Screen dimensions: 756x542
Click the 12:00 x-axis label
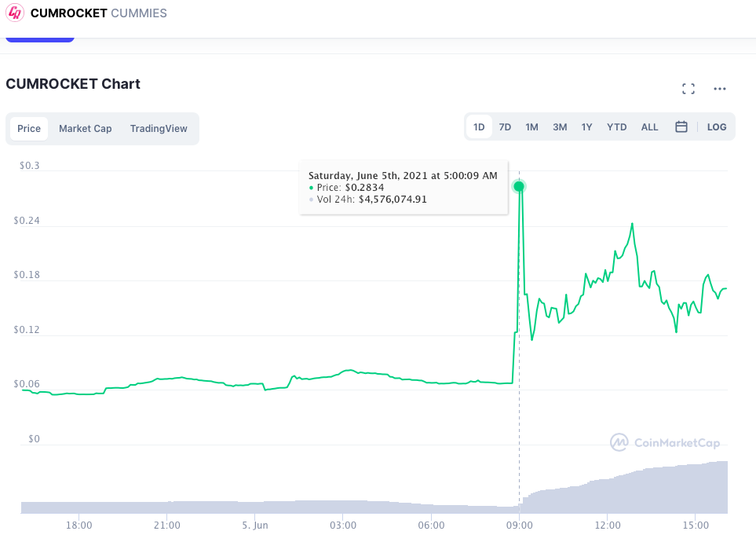tap(608, 525)
